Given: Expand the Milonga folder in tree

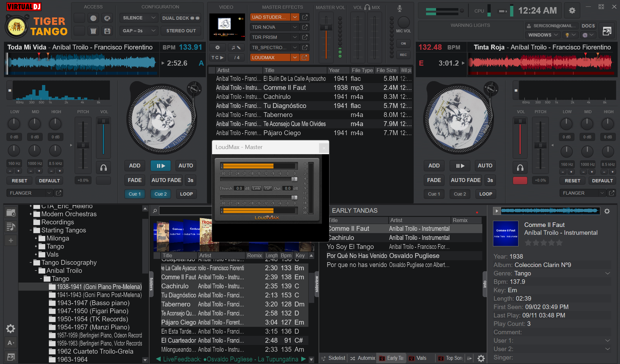Looking at the screenshot, I should [36, 238].
